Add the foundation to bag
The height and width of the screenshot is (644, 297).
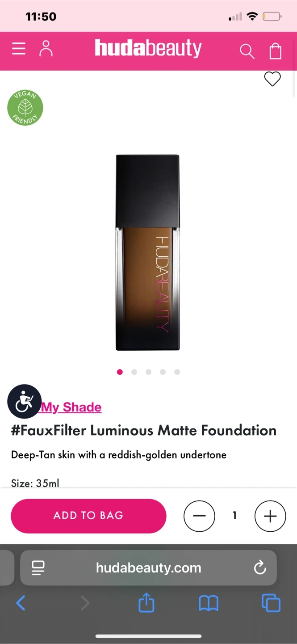coord(88,516)
